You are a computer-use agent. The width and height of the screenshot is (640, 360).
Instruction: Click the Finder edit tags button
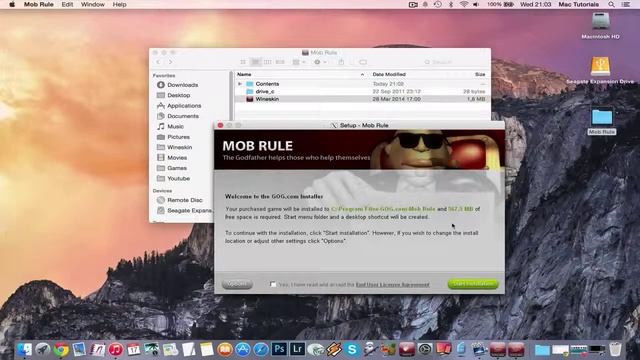363,62
